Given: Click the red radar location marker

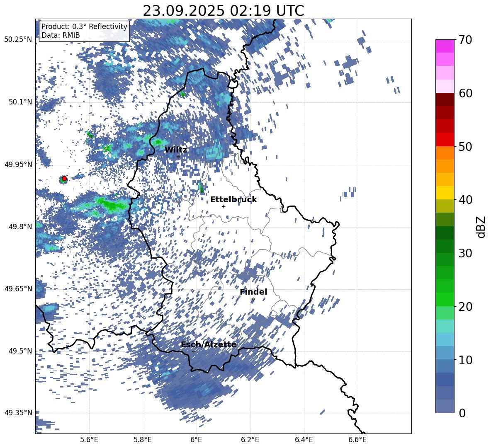Looking at the screenshot, I should tap(64, 179).
